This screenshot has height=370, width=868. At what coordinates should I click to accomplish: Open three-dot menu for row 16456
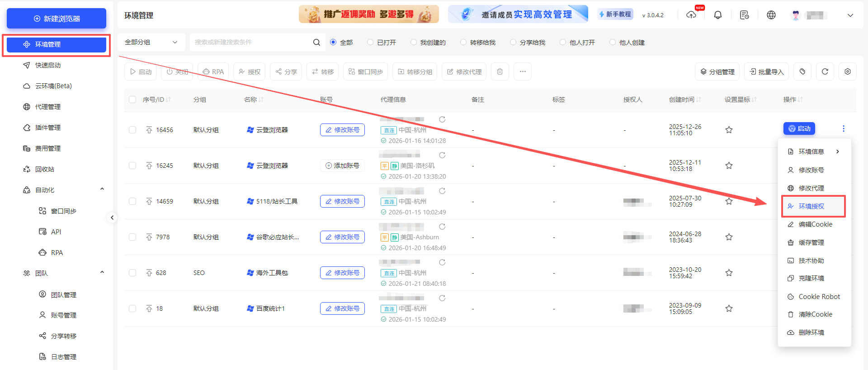844,128
